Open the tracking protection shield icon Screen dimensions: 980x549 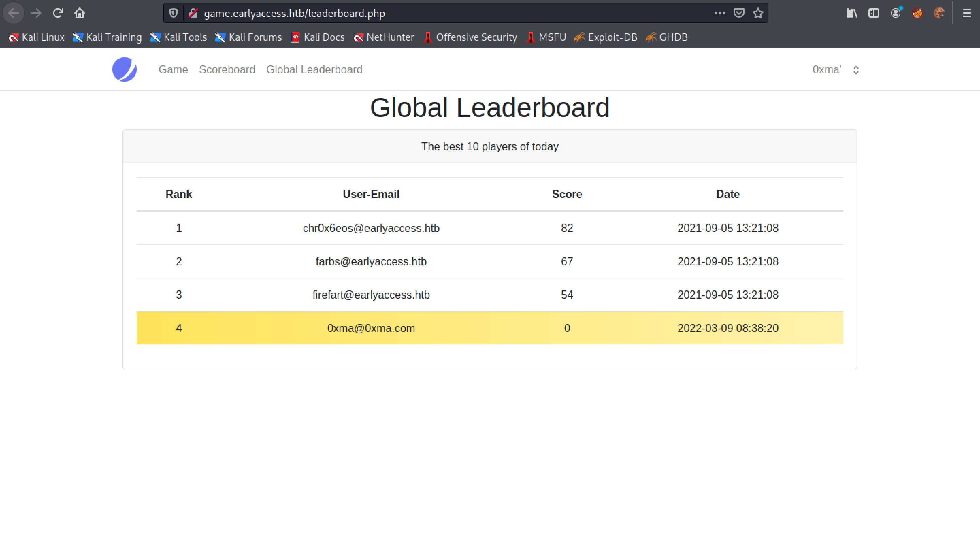174,13
